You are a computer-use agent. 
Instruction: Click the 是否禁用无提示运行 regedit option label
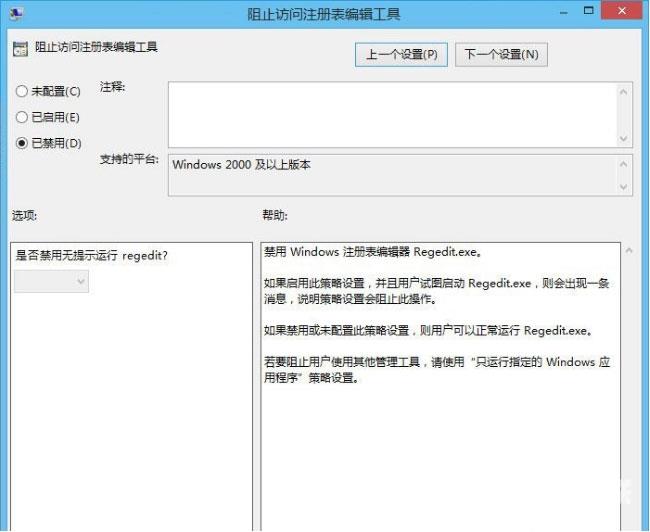click(92, 255)
